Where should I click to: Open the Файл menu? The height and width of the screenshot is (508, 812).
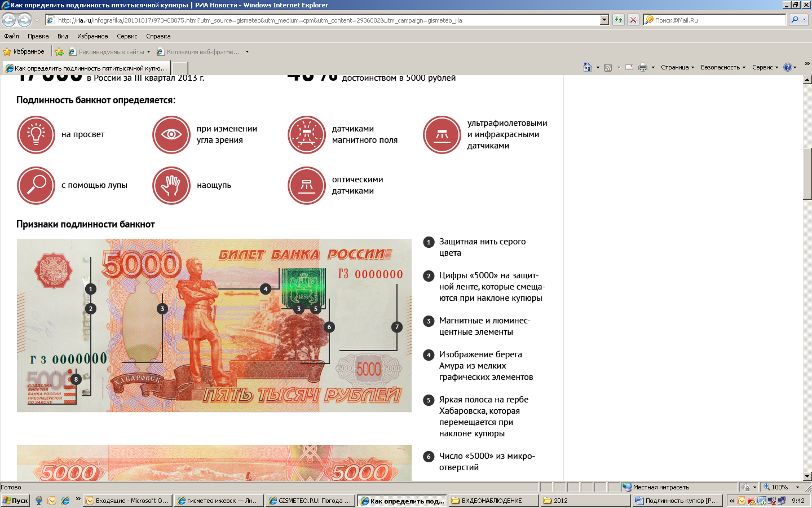pos(11,36)
